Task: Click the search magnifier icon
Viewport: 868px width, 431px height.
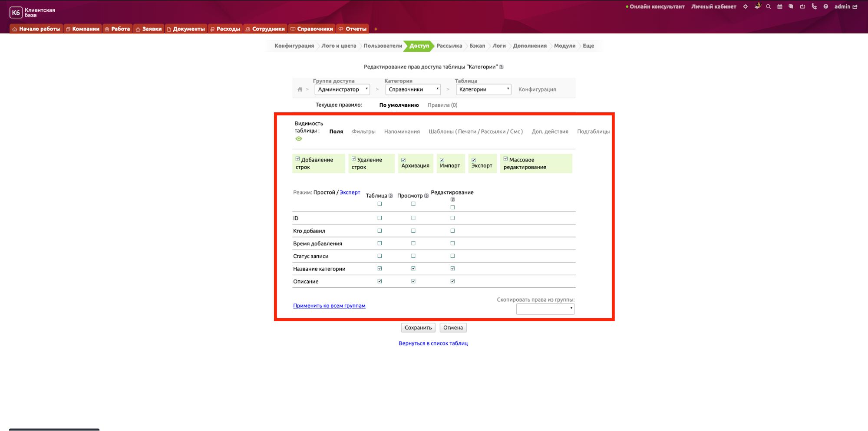Action: pos(769,7)
